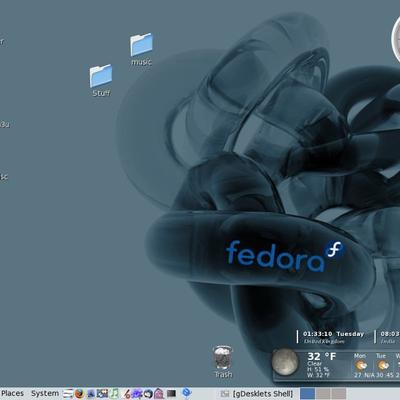This screenshot has height=400, width=400.
Task: Switch to the first (blue) workspace
Action: 307,394
